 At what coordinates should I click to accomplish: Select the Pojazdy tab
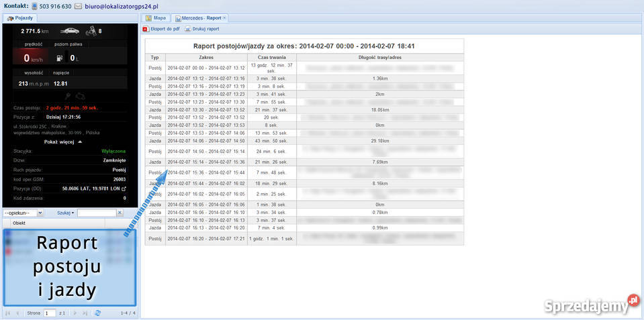[x=19, y=18]
